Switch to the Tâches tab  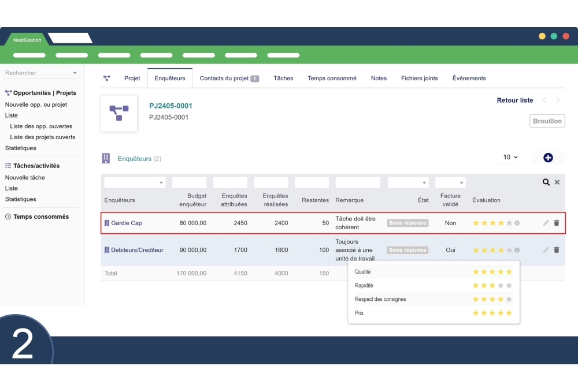283,79
